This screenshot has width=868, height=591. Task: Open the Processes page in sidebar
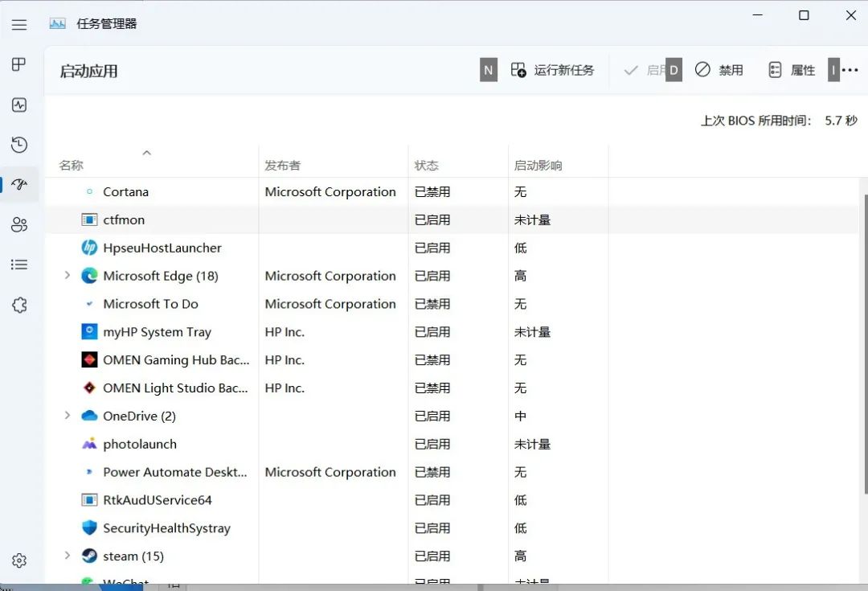click(18, 64)
